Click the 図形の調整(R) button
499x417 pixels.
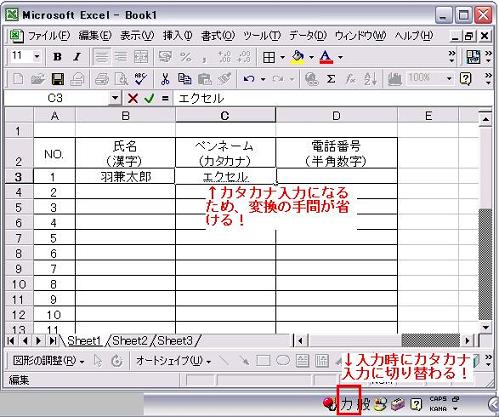48,361
